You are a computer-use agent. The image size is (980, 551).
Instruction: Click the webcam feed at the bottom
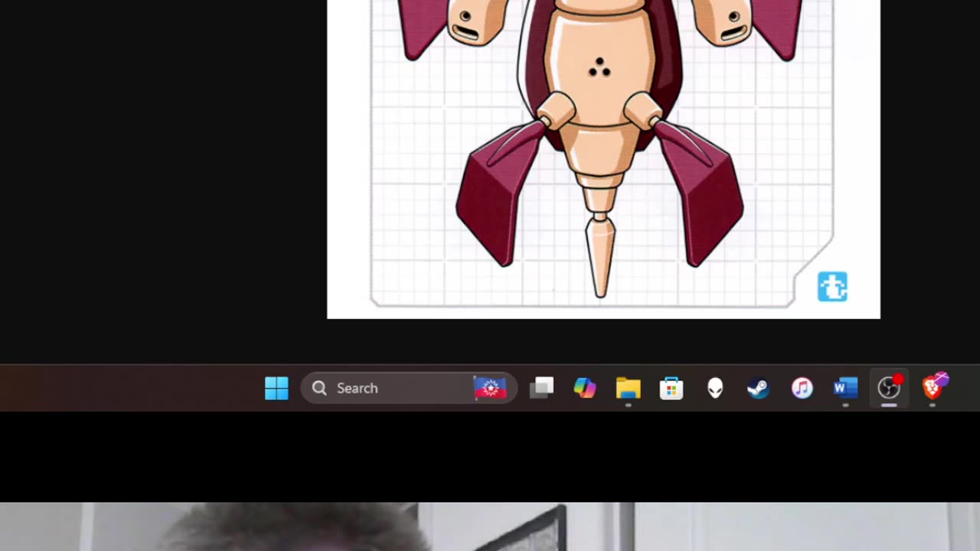click(x=490, y=527)
